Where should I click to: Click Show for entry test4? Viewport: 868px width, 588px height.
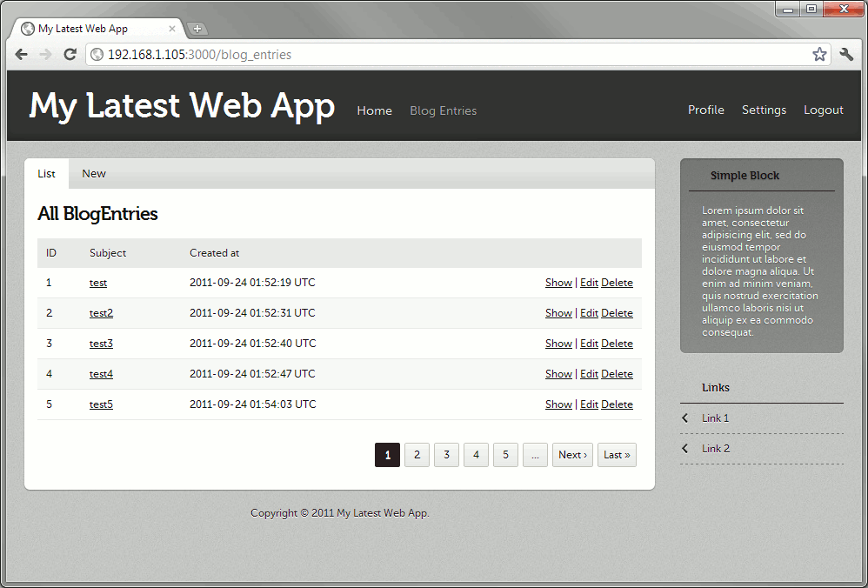tap(558, 374)
